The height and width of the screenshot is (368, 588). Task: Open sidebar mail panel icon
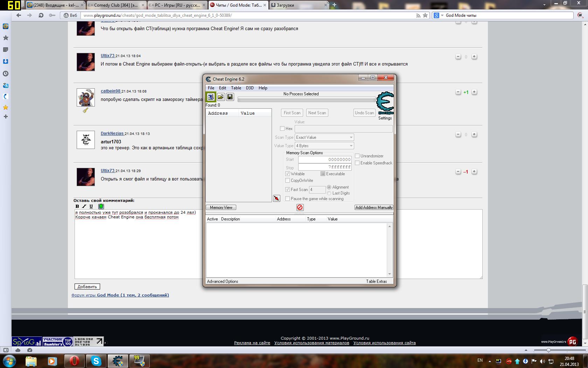click(6, 26)
